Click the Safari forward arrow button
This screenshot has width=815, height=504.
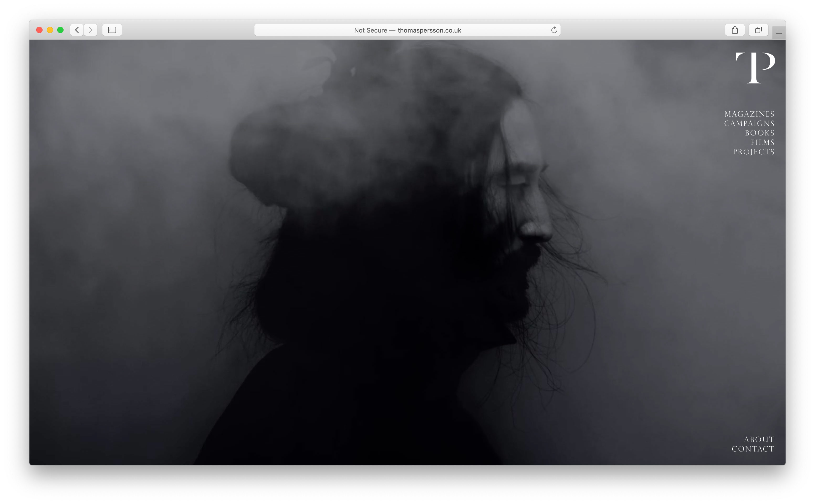click(x=90, y=30)
